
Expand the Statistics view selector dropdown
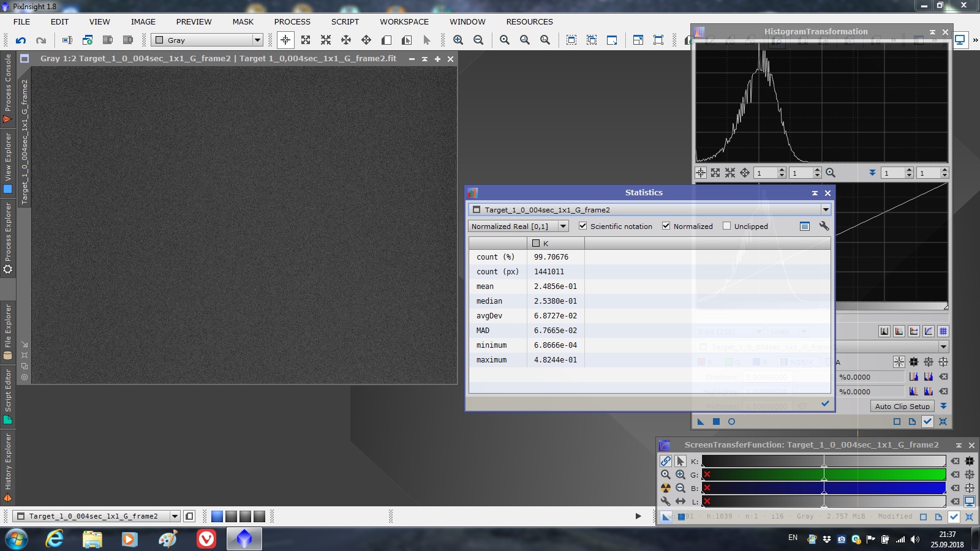tap(826, 209)
